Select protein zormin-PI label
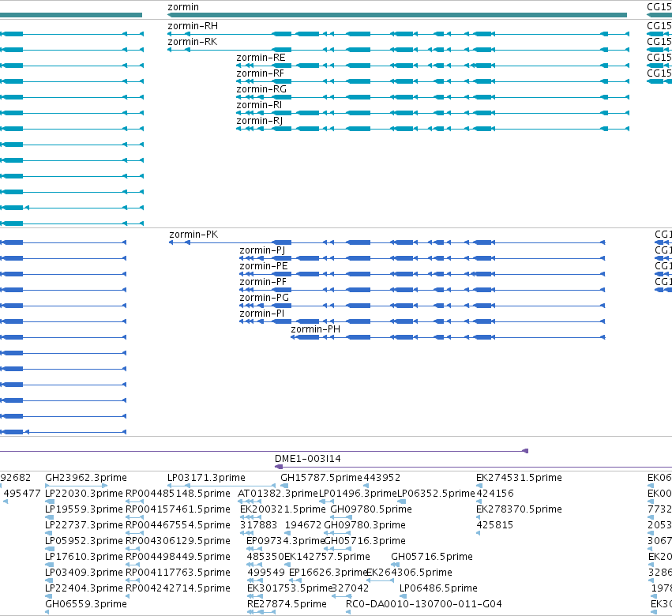 pos(261,314)
